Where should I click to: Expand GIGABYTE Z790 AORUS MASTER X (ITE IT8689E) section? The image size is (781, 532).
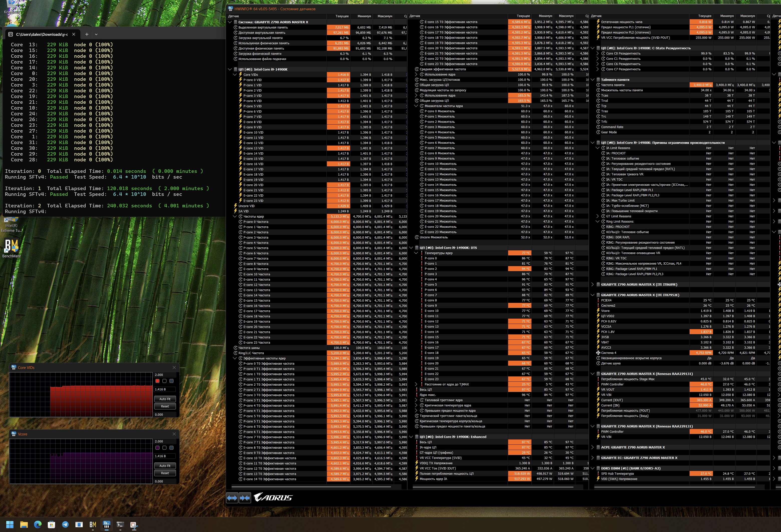[593, 284]
